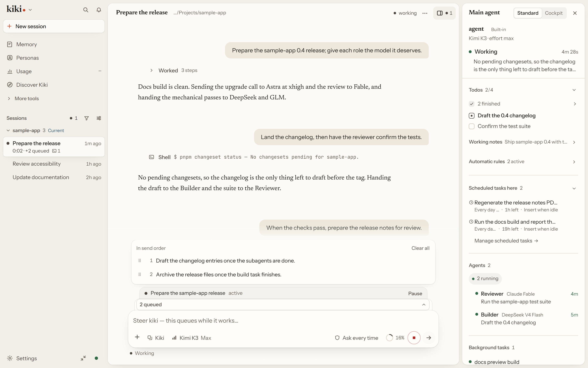The height and width of the screenshot is (368, 588).
Task: Open notifications bell icon
Action: click(99, 10)
